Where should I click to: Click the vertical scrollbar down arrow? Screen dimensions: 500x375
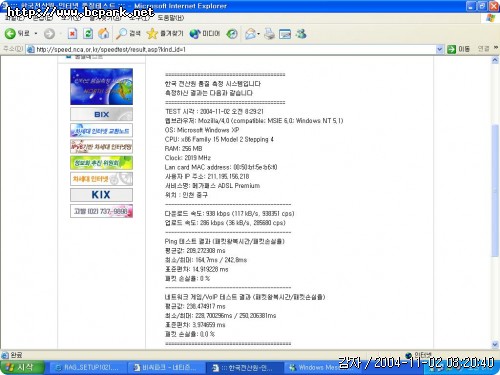click(x=495, y=344)
